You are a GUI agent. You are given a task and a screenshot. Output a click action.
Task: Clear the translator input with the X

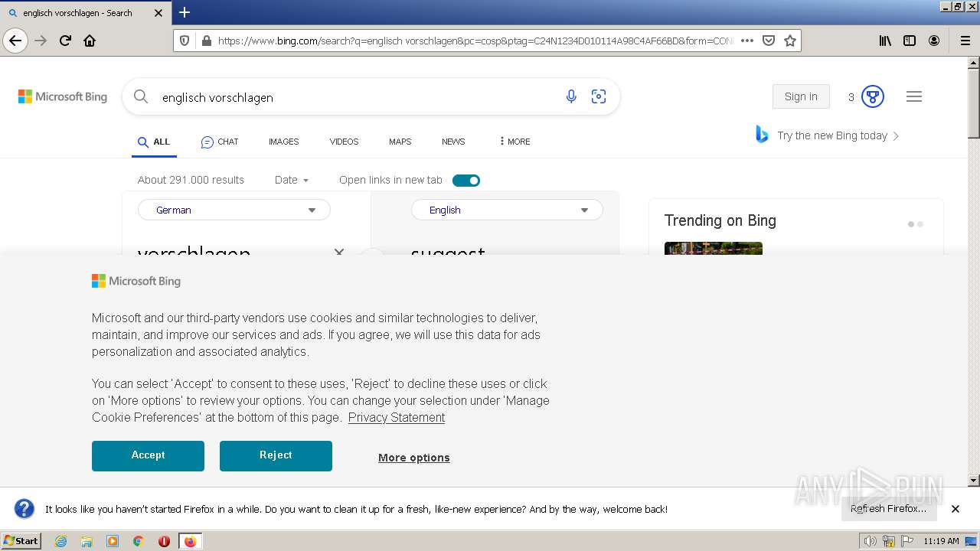pos(339,252)
